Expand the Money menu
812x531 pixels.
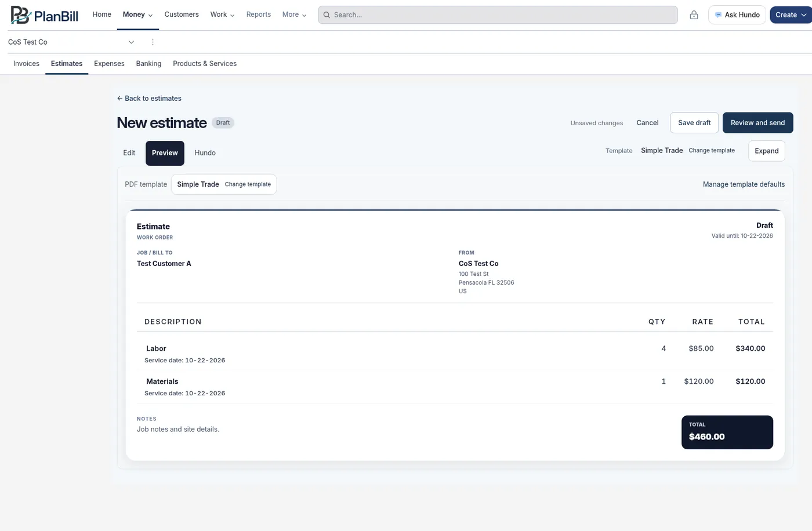pos(137,14)
